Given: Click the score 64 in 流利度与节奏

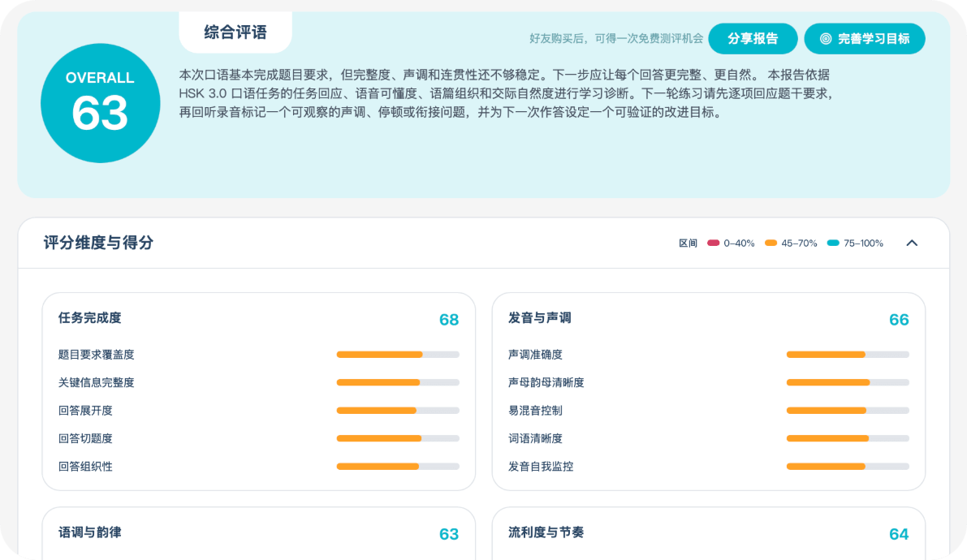Looking at the screenshot, I should tap(899, 534).
